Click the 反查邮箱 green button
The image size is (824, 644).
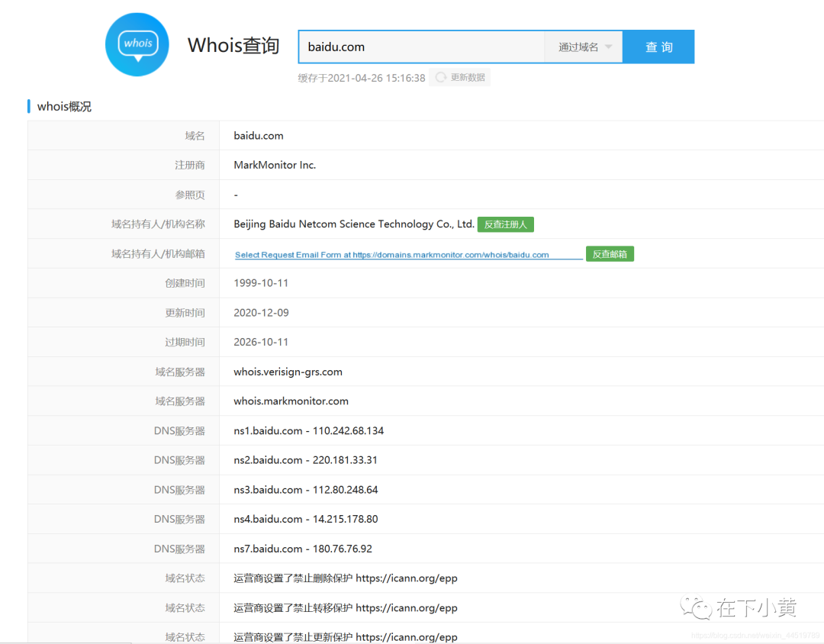(610, 254)
